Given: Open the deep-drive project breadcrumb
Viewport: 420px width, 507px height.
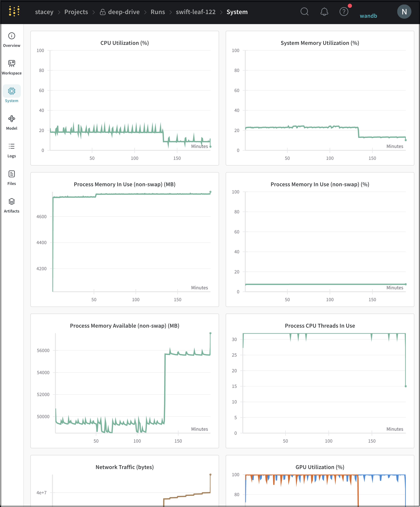Looking at the screenshot, I should tap(124, 12).
